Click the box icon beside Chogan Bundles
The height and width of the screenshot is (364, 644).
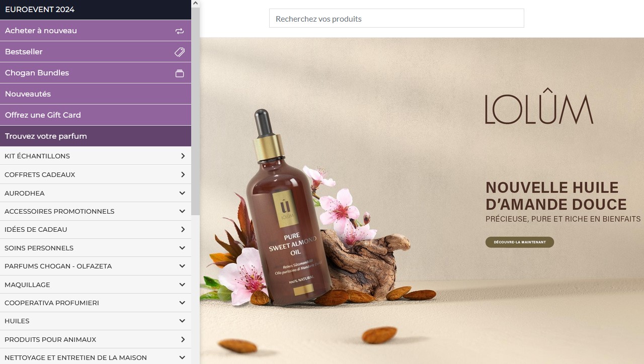180,73
